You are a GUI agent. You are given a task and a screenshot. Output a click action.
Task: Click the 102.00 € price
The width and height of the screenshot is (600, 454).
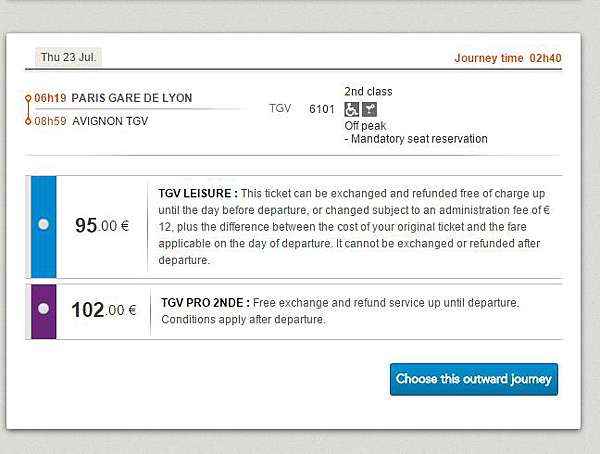click(104, 310)
